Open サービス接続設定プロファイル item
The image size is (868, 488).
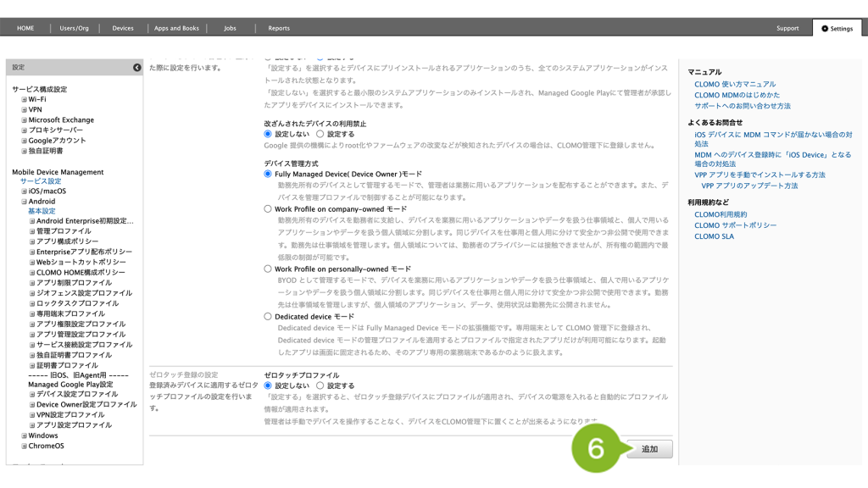point(84,345)
